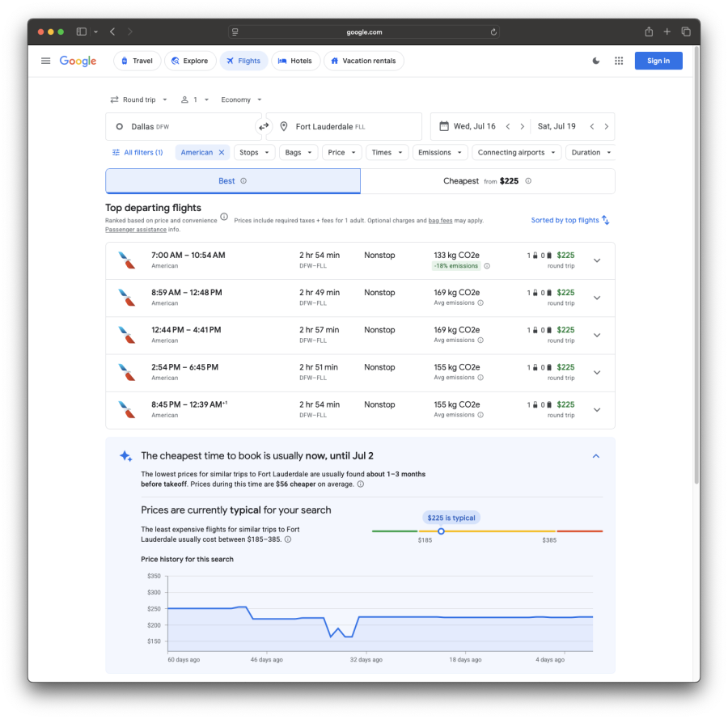Viewport: 728px width, 719px height.
Task: Click info icon after usually cost between $185–385
Action: point(288,539)
